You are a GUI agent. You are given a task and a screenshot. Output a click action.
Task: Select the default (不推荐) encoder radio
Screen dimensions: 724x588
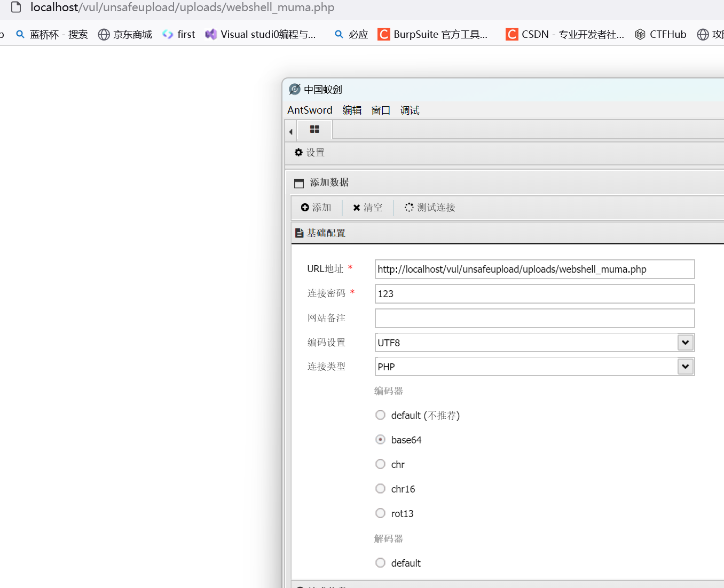(x=380, y=415)
